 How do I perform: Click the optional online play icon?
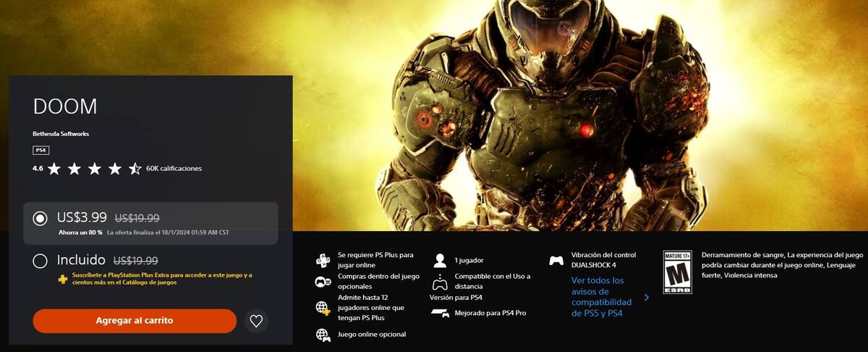pyautogui.click(x=323, y=335)
